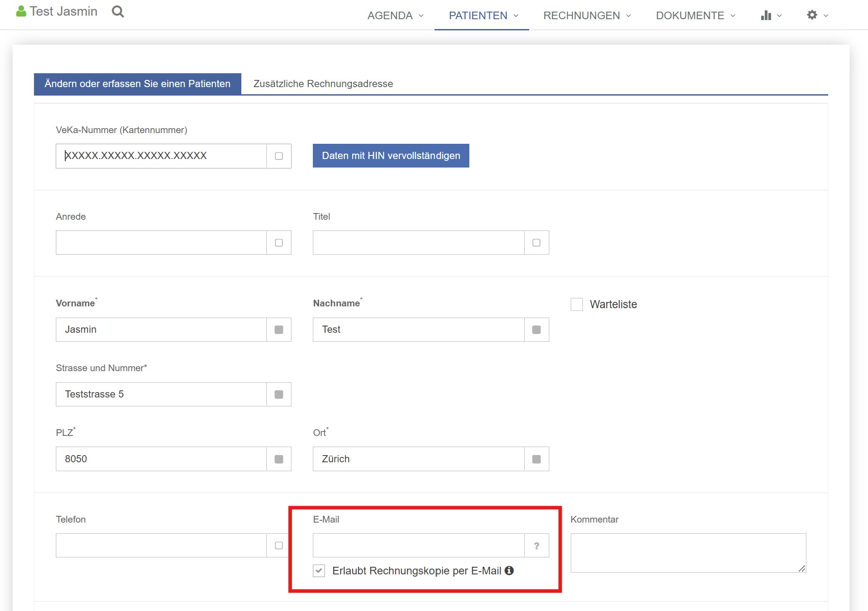Image resolution: width=868 pixels, height=611 pixels.
Task: Enable the Warteliste checkbox
Action: coord(577,305)
